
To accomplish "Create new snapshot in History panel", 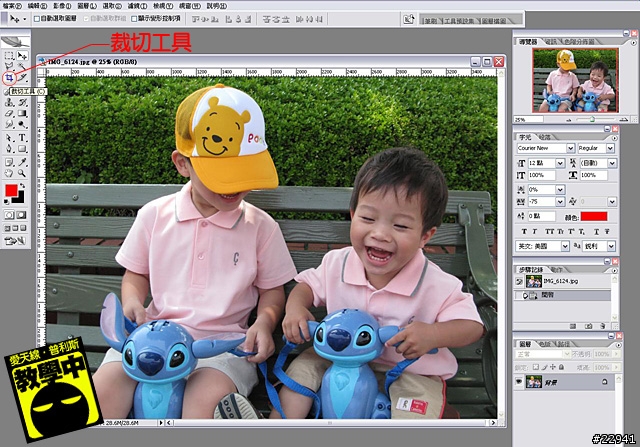I will [x=588, y=326].
